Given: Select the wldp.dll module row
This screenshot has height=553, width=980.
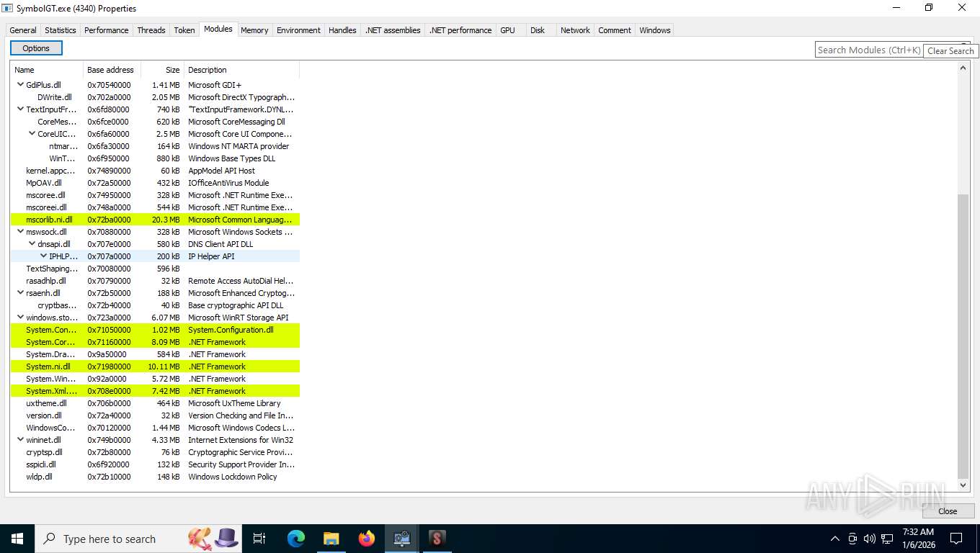Looking at the screenshot, I should click(x=155, y=477).
